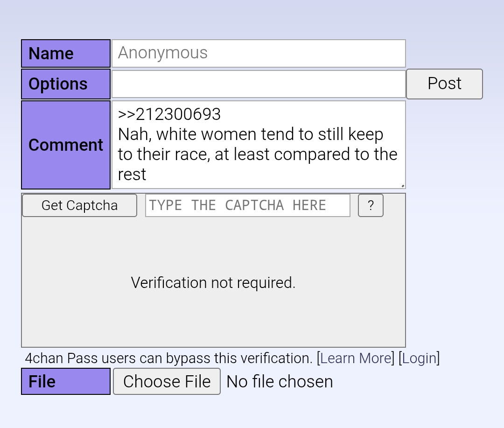Click the Options label cell
This screenshot has height=428, width=504.
(66, 84)
